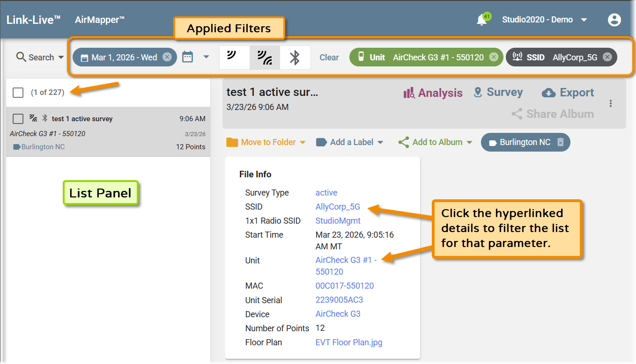Viewport: 636px width, 364px height.
Task: Expand the Search dropdown arrow
Action: click(61, 58)
